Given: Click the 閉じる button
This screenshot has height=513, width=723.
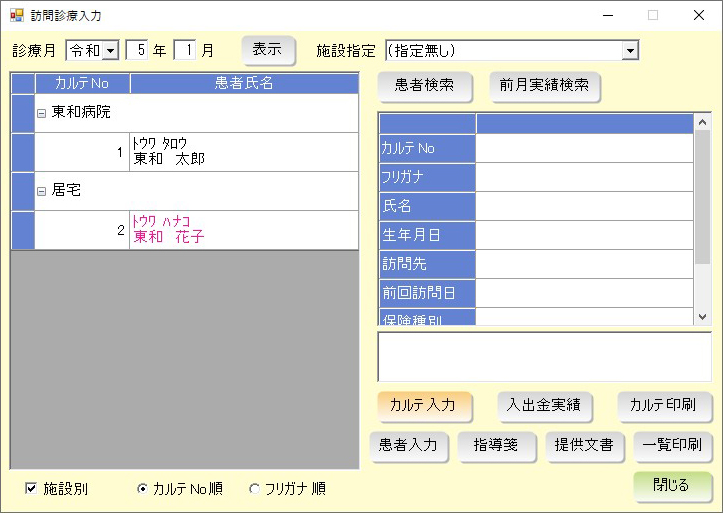Looking at the screenshot, I should tap(671, 485).
